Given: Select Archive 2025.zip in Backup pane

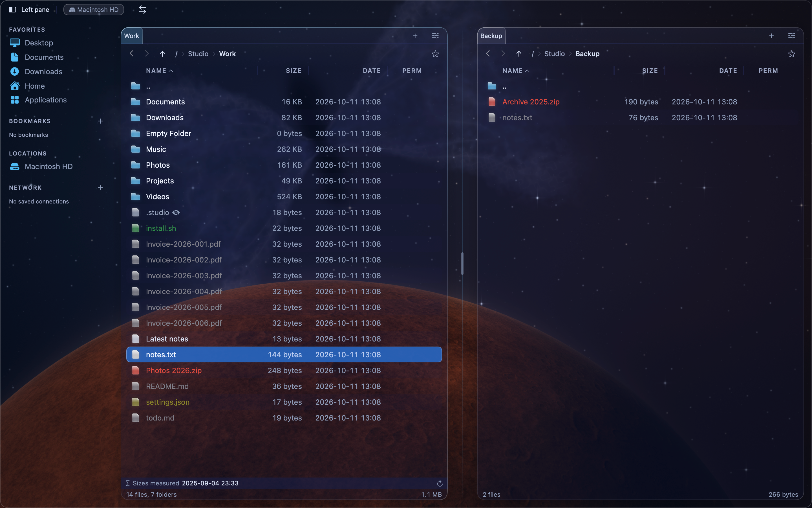Looking at the screenshot, I should click(640, 102).
